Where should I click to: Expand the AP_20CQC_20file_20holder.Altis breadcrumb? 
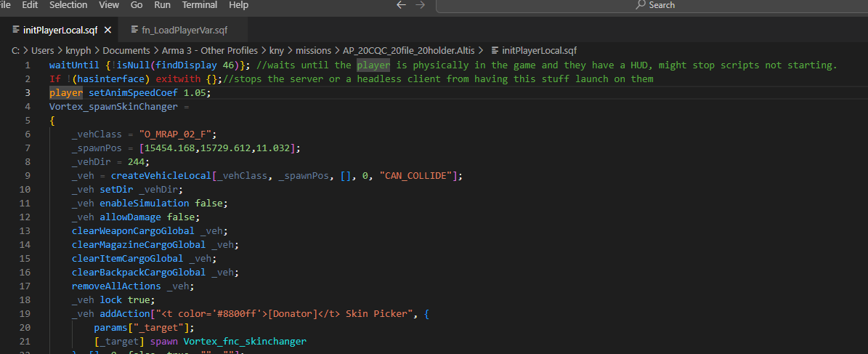point(413,50)
